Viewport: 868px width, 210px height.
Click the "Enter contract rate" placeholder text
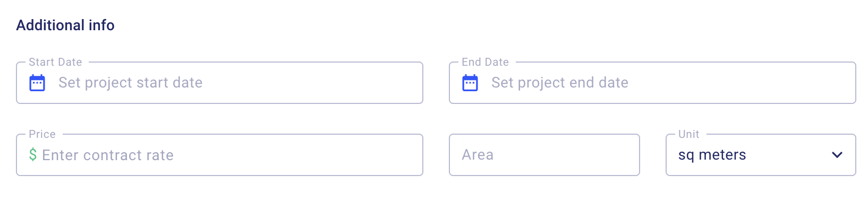[108, 155]
